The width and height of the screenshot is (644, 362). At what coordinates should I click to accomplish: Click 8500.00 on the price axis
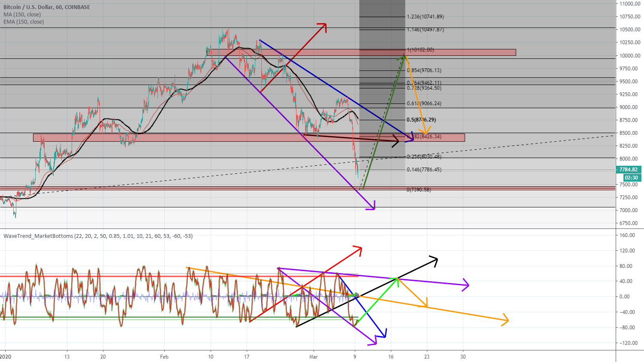pyautogui.click(x=629, y=133)
